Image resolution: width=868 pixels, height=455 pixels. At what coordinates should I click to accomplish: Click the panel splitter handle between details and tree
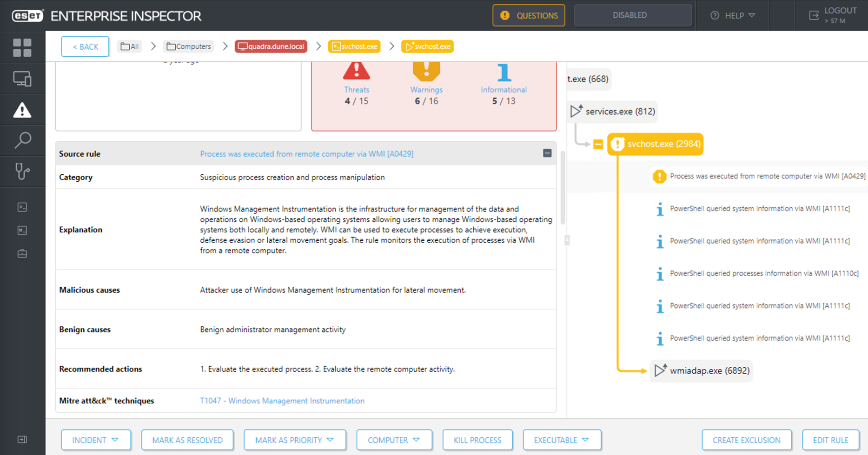(x=567, y=240)
